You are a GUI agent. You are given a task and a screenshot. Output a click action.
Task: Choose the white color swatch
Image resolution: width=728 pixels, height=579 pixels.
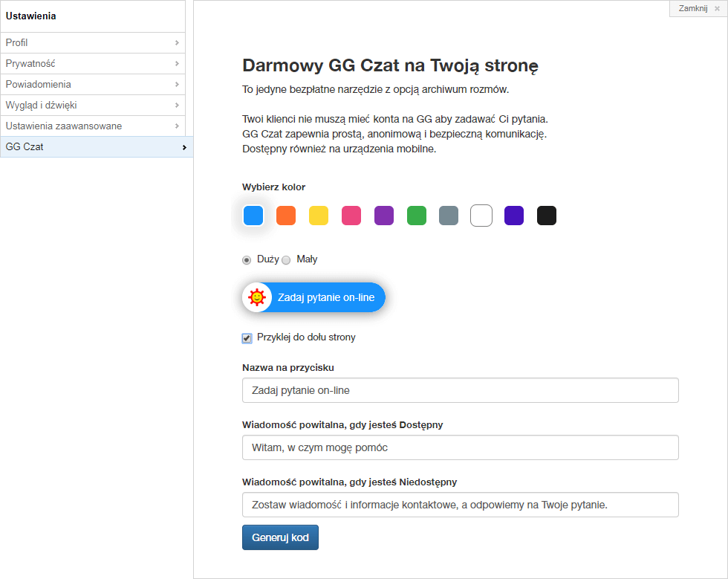[481, 216]
